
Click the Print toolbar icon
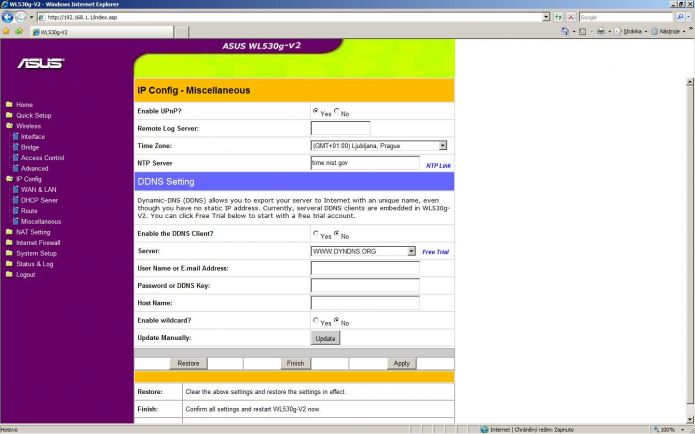pyautogui.click(x=601, y=31)
